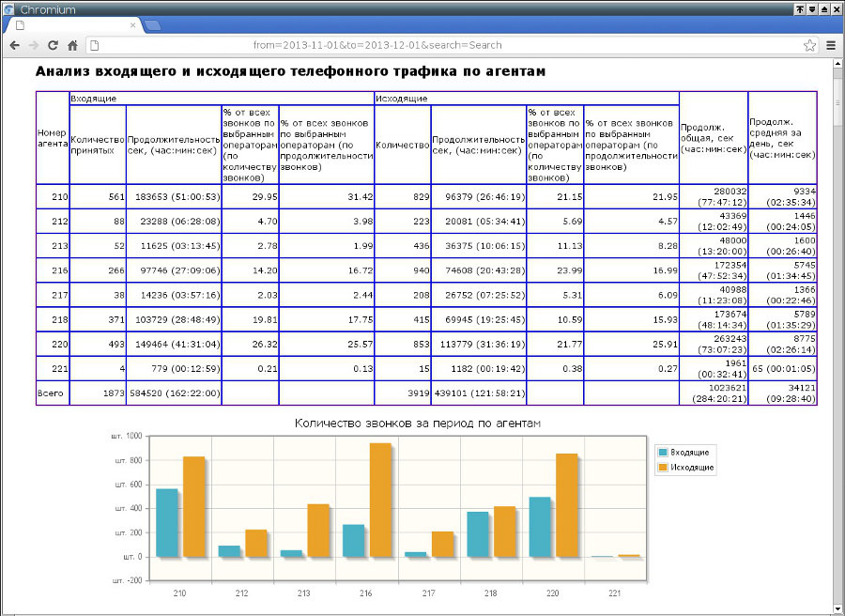
Task: Click the blue bar for agent 210
Action: point(166,522)
